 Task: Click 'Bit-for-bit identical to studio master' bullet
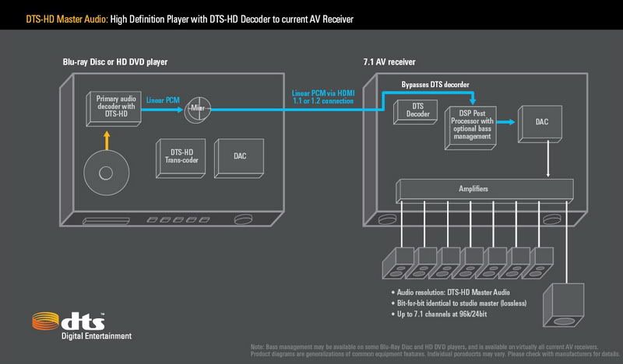pos(459,303)
